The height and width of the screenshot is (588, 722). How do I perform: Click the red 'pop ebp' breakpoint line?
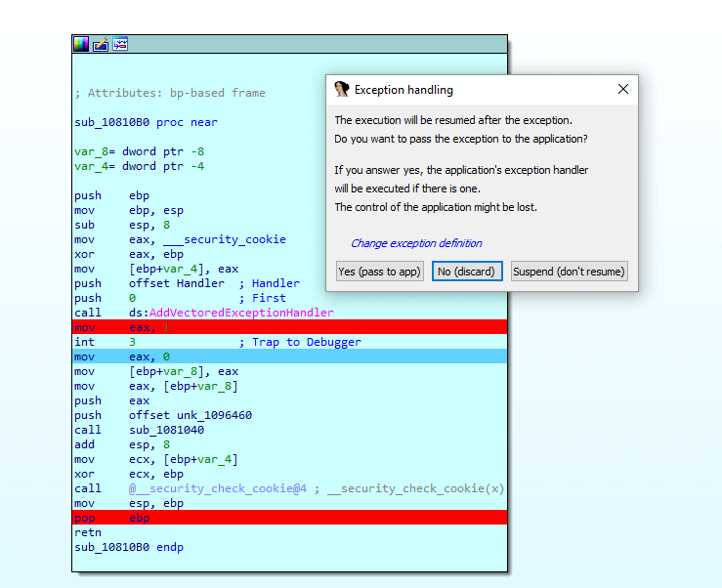click(289, 518)
